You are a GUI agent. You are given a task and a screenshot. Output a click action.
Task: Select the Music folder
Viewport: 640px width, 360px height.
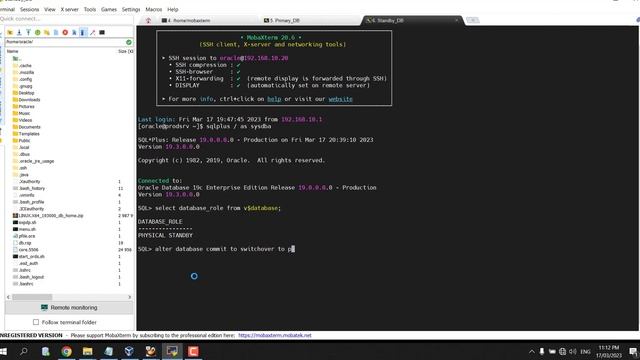[x=24, y=113]
